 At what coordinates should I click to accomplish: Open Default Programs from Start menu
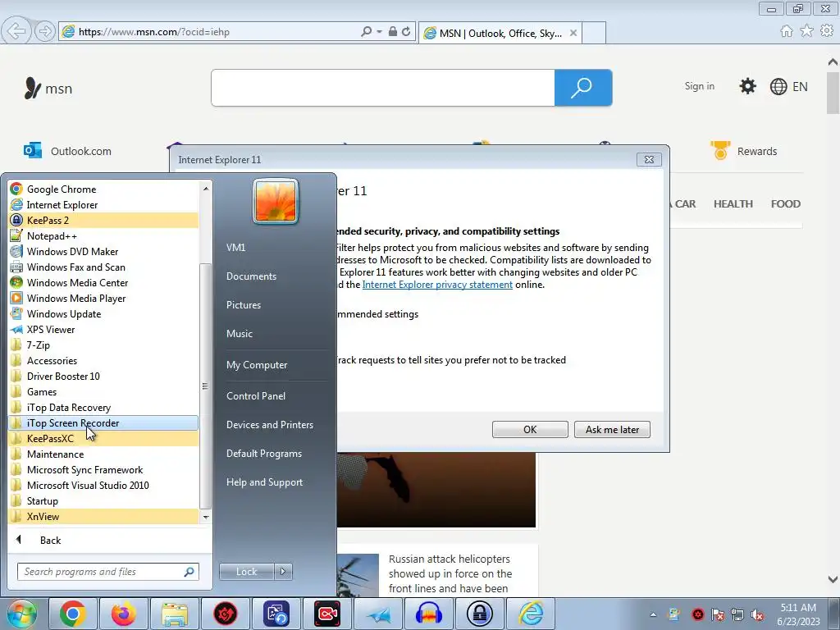(x=264, y=454)
